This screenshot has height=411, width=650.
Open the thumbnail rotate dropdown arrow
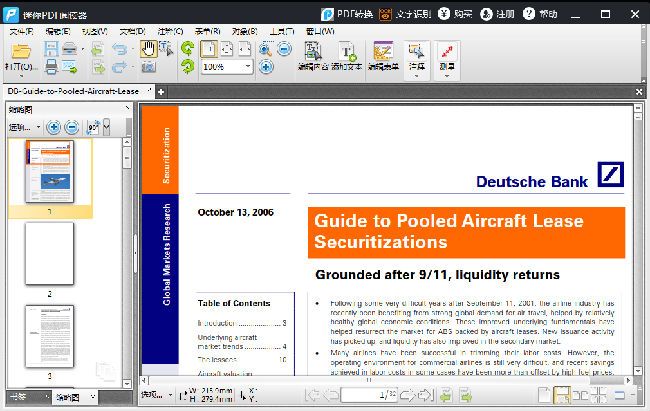click(x=107, y=127)
